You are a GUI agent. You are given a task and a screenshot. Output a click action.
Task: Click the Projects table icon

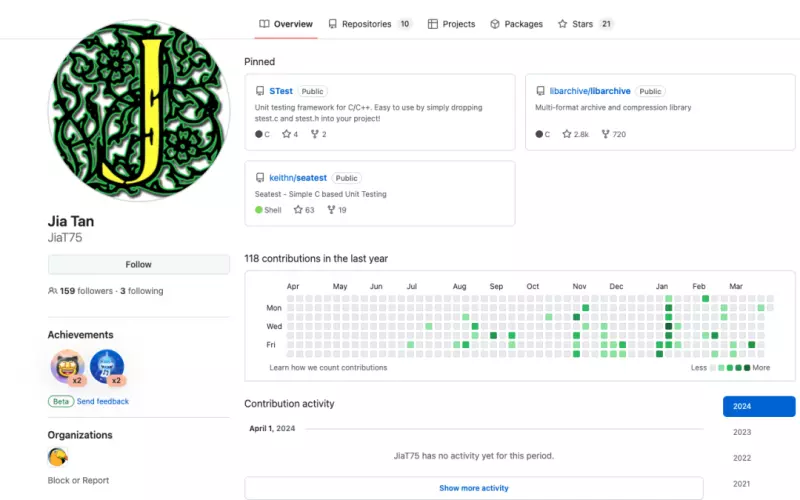[x=433, y=24]
